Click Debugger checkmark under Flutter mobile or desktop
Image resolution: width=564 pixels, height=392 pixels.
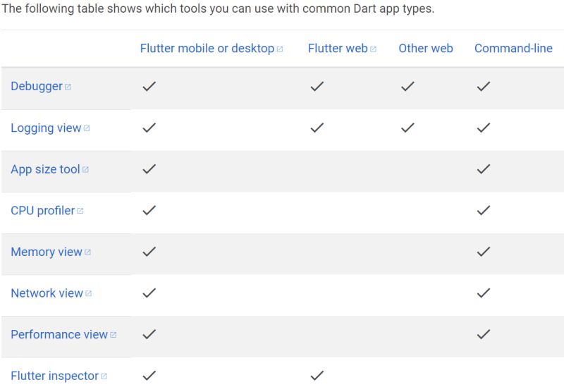pos(149,86)
